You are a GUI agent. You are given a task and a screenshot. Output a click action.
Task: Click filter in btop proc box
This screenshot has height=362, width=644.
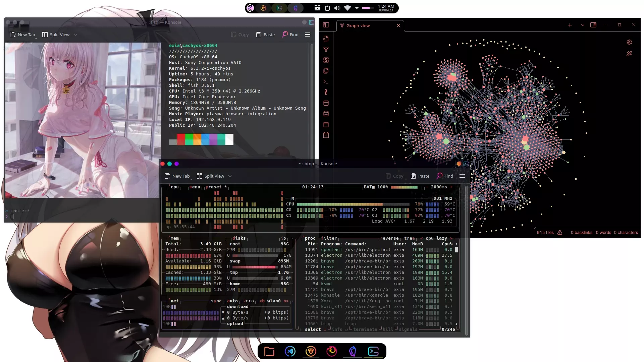329,238
